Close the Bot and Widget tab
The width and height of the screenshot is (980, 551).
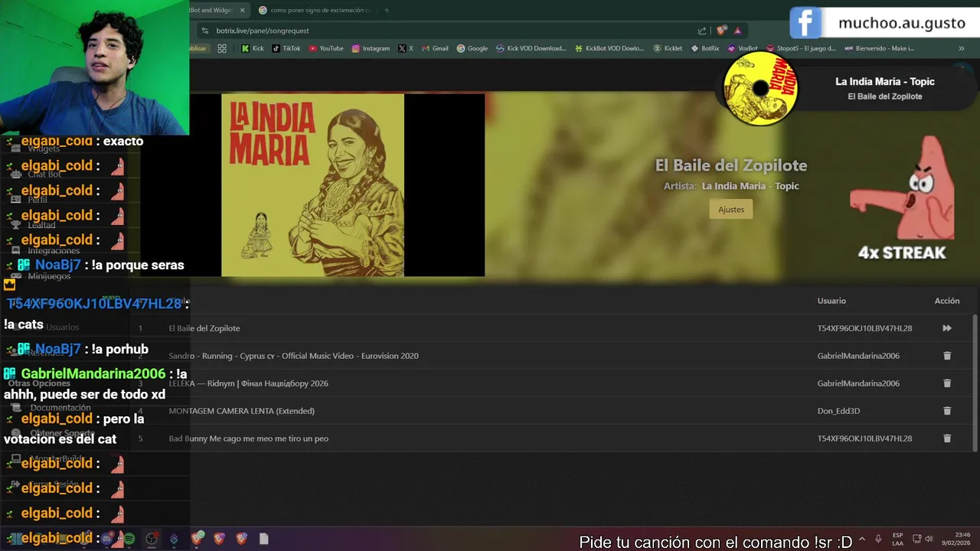pos(243,10)
